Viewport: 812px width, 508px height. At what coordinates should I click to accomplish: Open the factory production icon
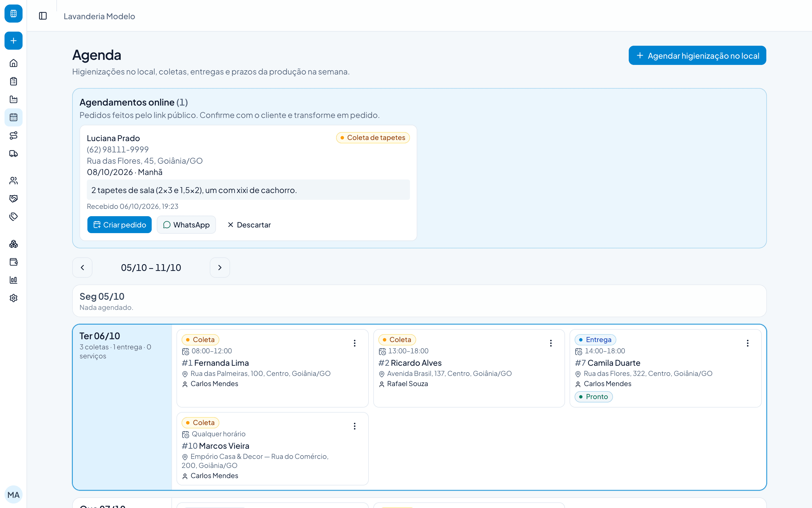click(14, 99)
